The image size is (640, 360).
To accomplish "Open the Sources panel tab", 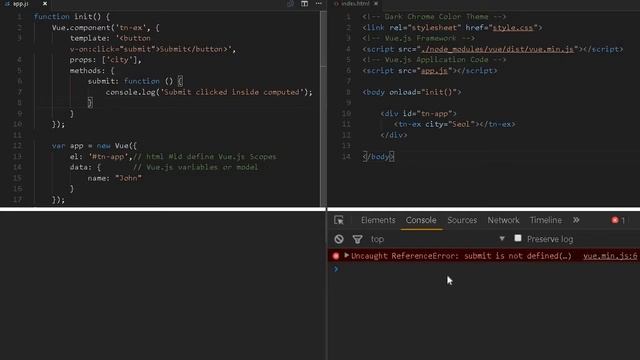I will tap(462, 220).
